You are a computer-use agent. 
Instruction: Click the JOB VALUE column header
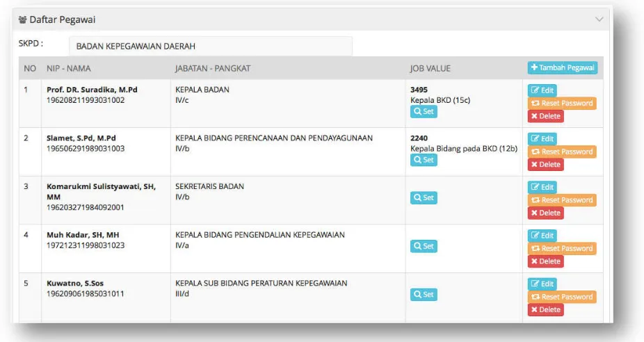click(430, 69)
